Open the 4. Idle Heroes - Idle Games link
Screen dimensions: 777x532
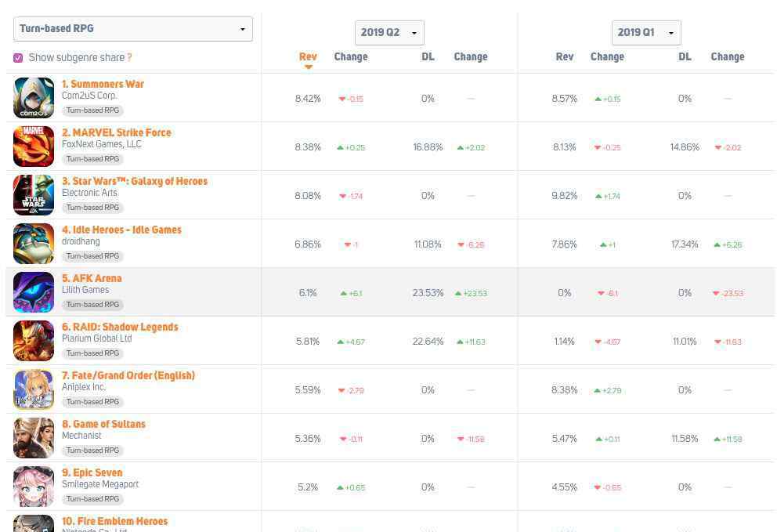pos(122,230)
